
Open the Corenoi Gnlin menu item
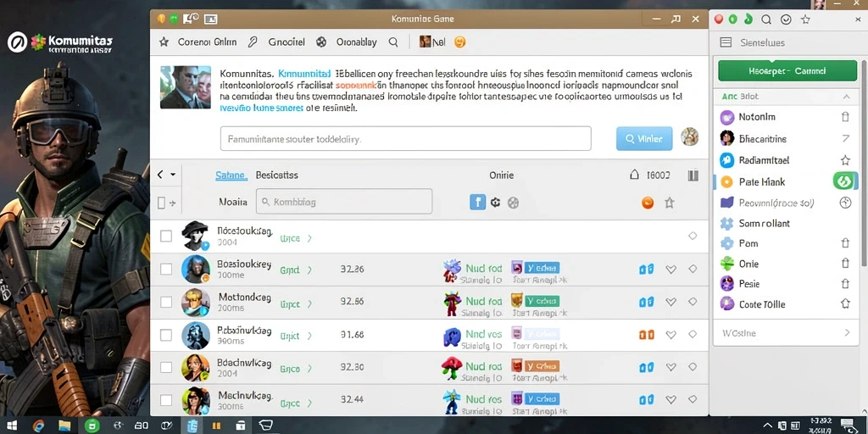(207, 42)
